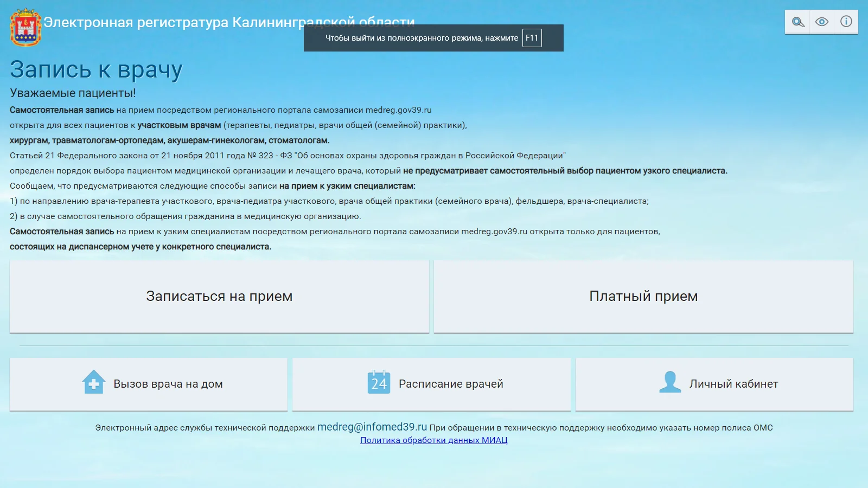The height and width of the screenshot is (488, 868).
Task: Open search with the magnifier icon
Action: click(x=797, y=22)
